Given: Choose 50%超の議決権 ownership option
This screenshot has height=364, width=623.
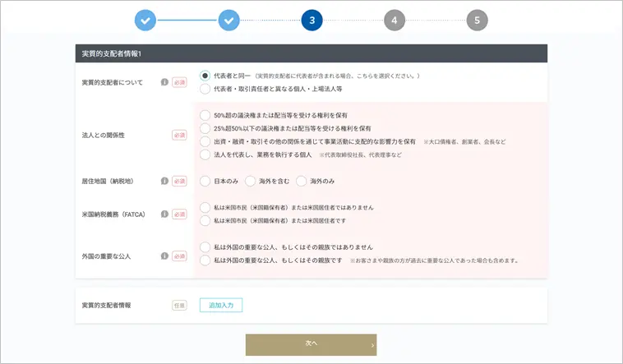Looking at the screenshot, I should 205,116.
